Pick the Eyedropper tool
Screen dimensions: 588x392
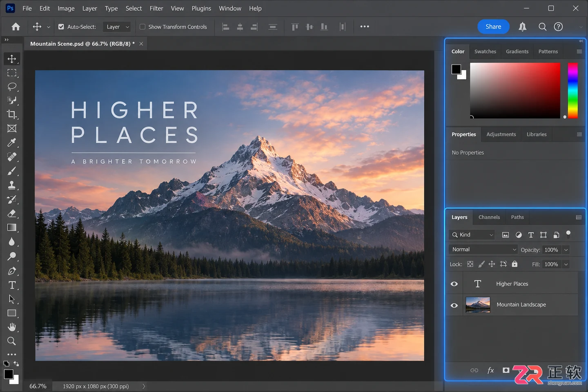click(x=12, y=143)
